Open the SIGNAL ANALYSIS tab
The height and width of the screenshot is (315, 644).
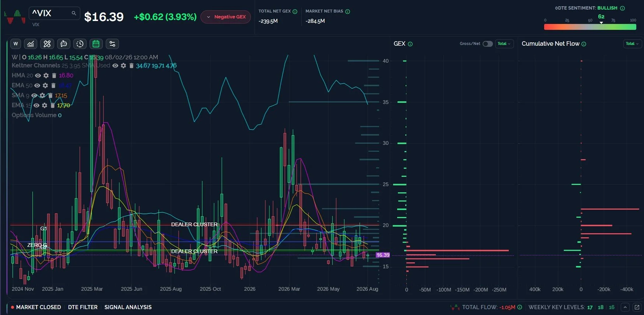pos(128,307)
